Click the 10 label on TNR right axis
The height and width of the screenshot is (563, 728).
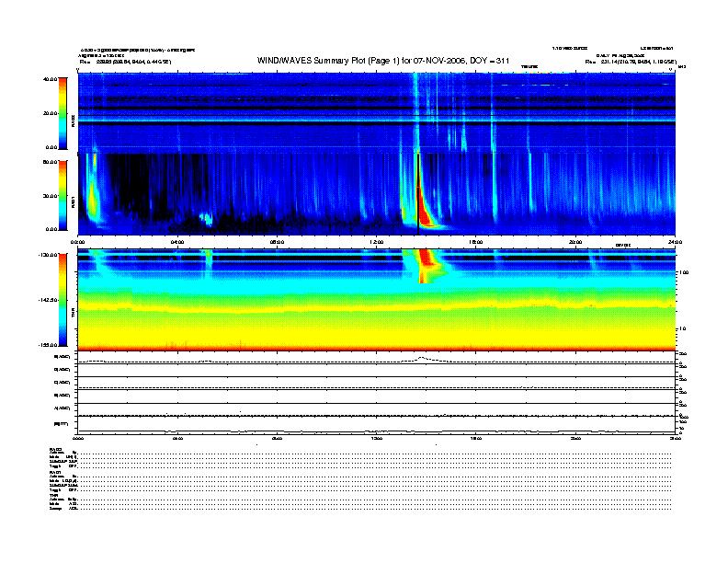684,328
